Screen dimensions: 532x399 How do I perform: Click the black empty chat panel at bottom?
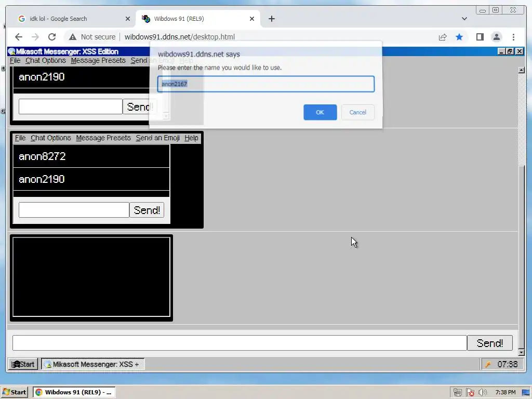91,277
